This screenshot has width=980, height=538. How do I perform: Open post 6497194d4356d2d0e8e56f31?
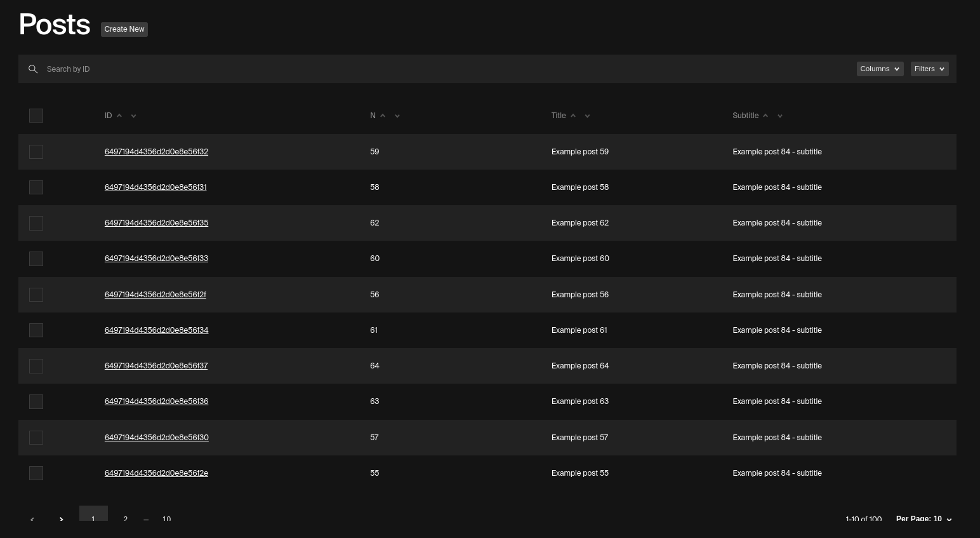click(156, 187)
